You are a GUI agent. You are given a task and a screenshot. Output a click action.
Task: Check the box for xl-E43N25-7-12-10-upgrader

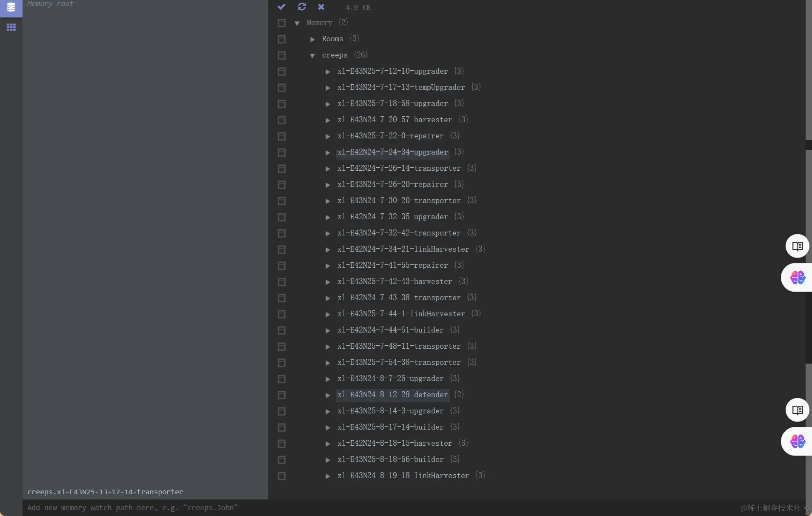pyautogui.click(x=282, y=72)
